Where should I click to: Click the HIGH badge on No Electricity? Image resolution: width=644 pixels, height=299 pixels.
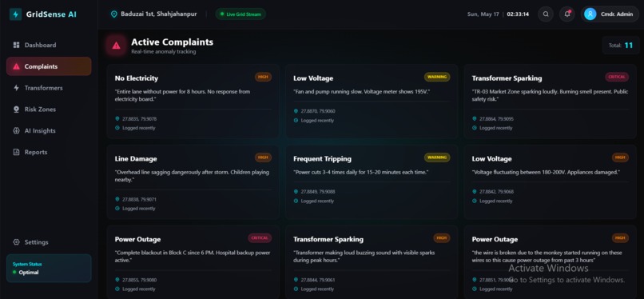click(263, 77)
